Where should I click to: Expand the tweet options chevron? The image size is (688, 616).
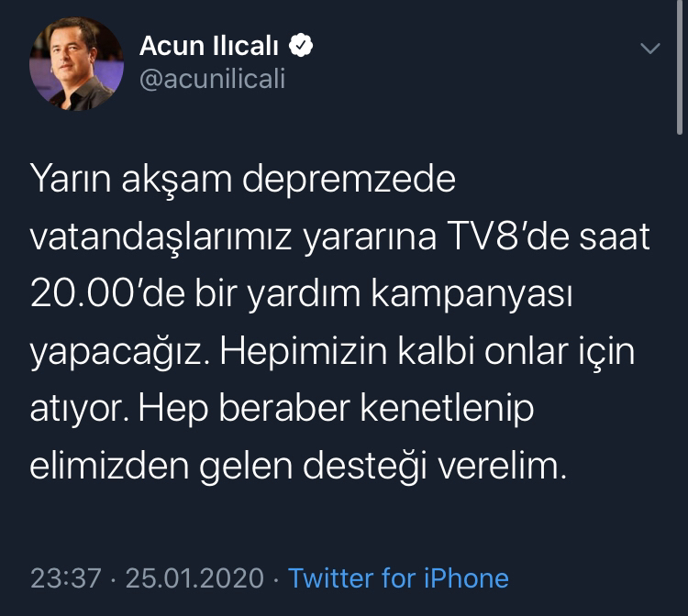coord(650,48)
